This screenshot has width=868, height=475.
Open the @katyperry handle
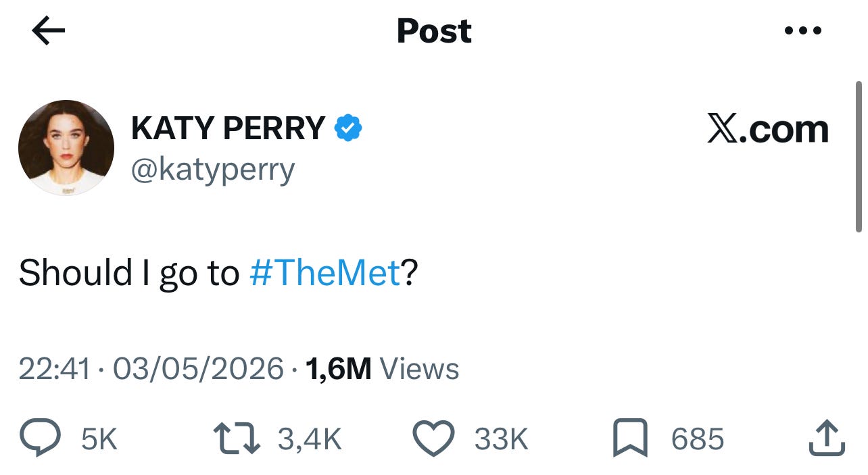[x=213, y=170]
